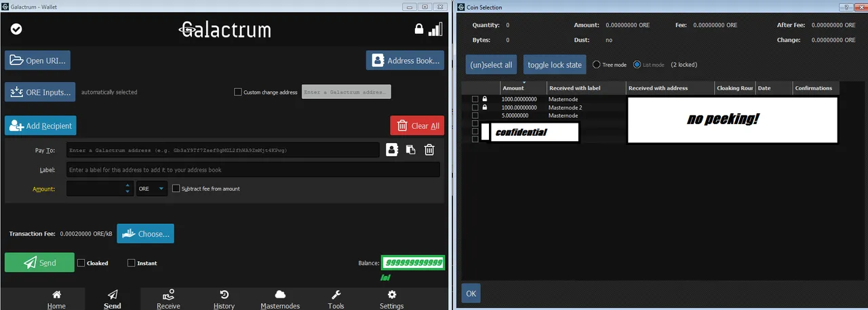Click the green Send button
The width and height of the screenshot is (868, 310).
(x=39, y=263)
